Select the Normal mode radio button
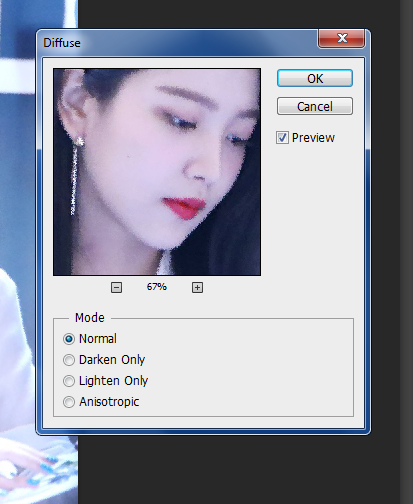The height and width of the screenshot is (504, 413). pos(69,339)
